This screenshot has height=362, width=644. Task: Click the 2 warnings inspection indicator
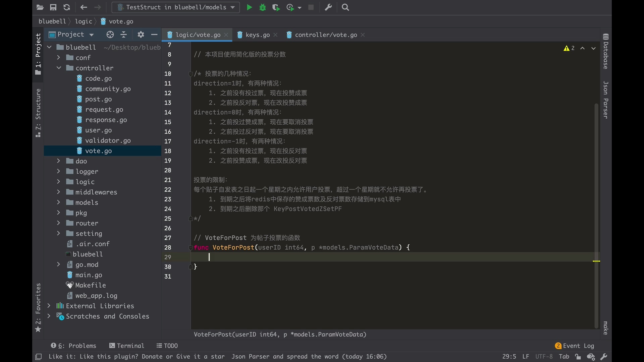569,48
